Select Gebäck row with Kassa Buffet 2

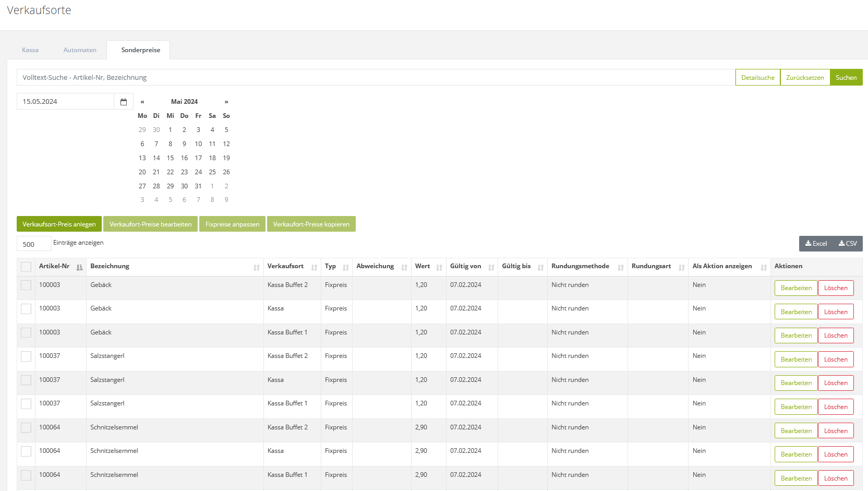point(26,285)
